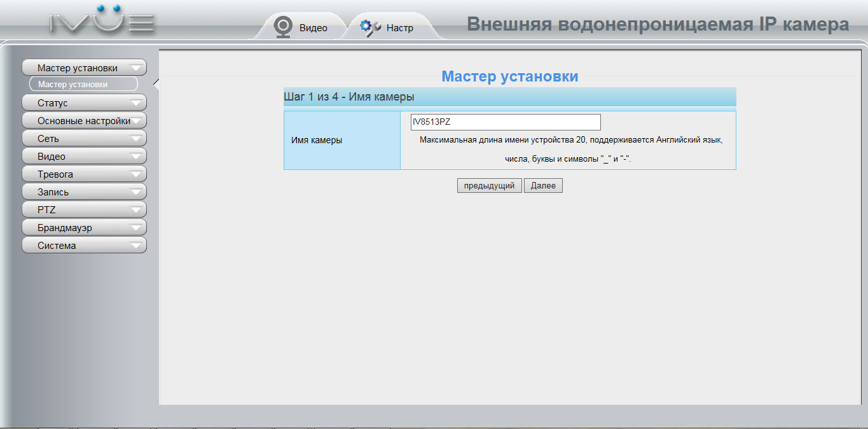The height and width of the screenshot is (429, 868).
Task: Click the Далее button
Action: pos(543,186)
